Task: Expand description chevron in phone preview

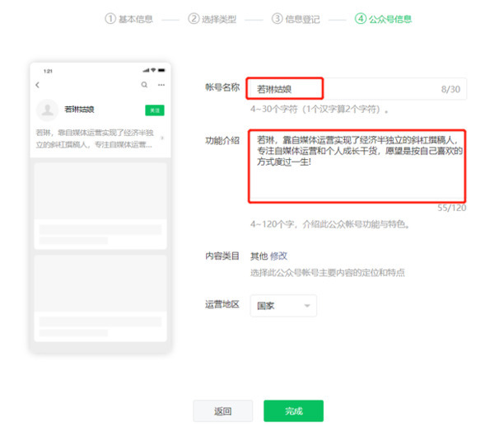Action: (x=161, y=138)
